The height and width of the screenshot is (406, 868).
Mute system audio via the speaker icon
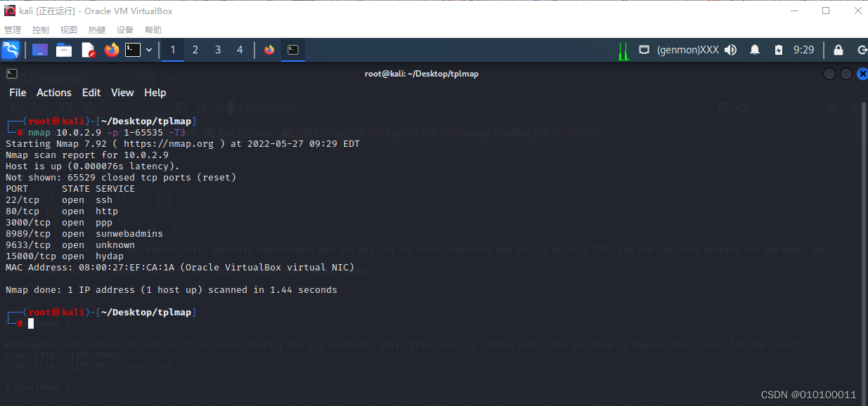(x=730, y=50)
